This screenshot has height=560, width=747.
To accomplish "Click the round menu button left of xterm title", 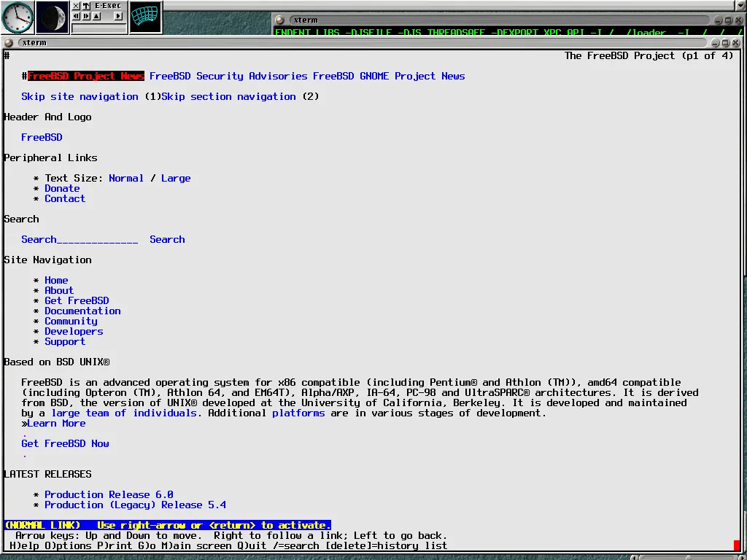I will coord(9,42).
